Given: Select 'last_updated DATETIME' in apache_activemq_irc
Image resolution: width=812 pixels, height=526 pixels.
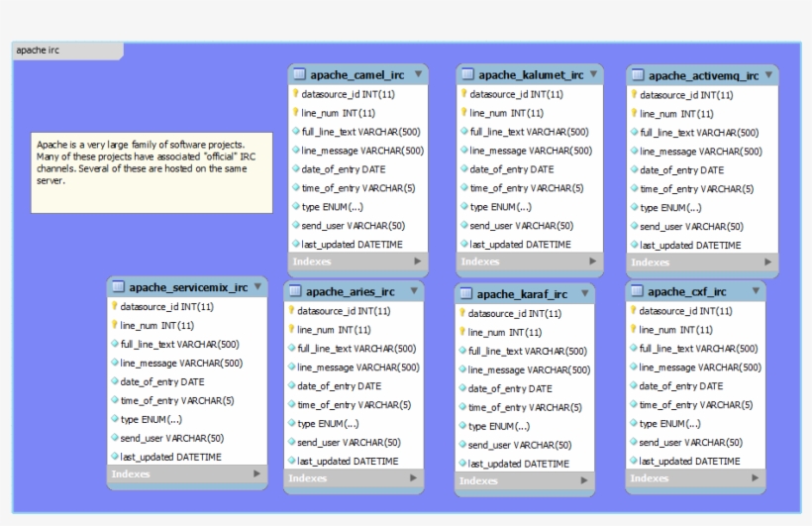Looking at the screenshot, I should click(x=690, y=245).
